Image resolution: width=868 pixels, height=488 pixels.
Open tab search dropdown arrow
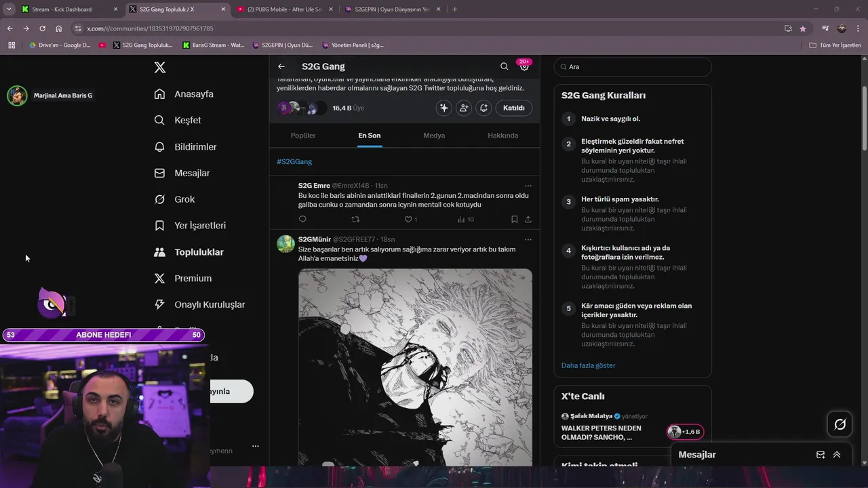point(8,9)
